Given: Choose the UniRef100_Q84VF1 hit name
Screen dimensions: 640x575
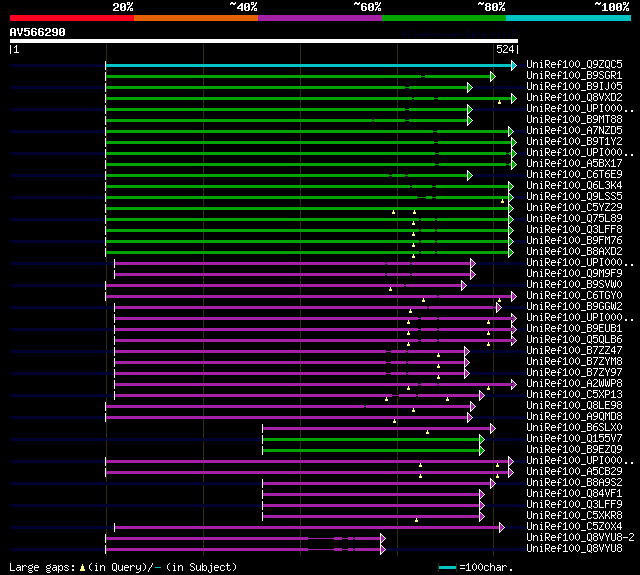Looking at the screenshot, I should coord(574,494).
